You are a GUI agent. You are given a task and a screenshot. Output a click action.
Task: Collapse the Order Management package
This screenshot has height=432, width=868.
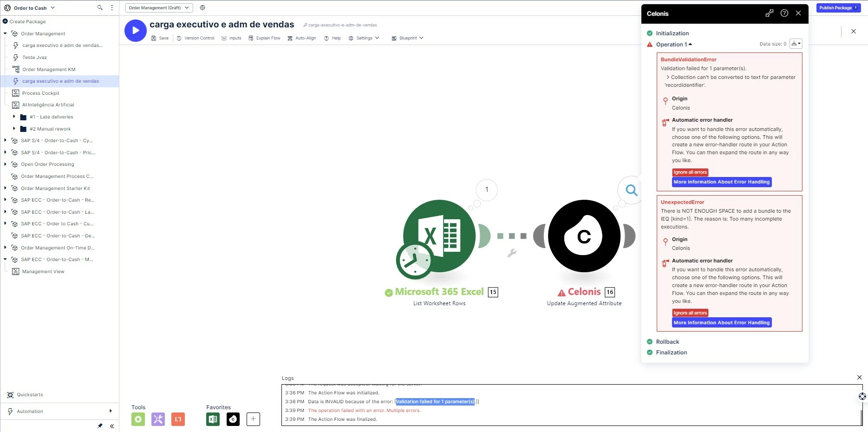tap(5, 33)
